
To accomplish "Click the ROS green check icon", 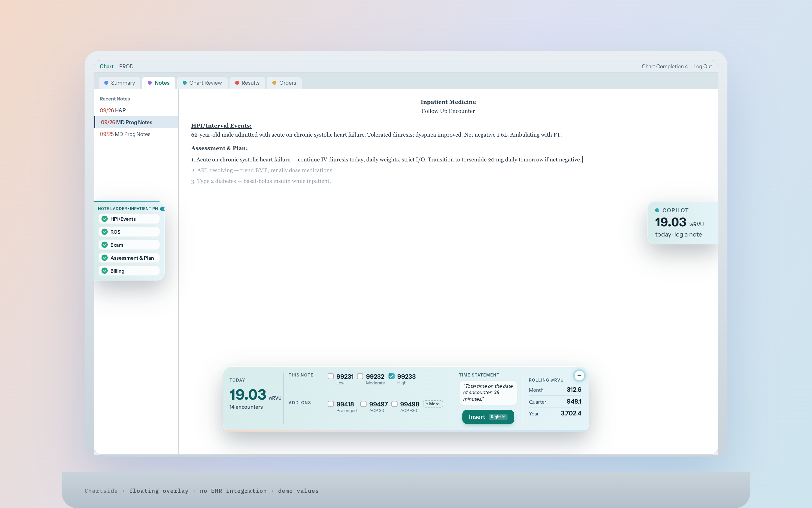I will (x=105, y=232).
